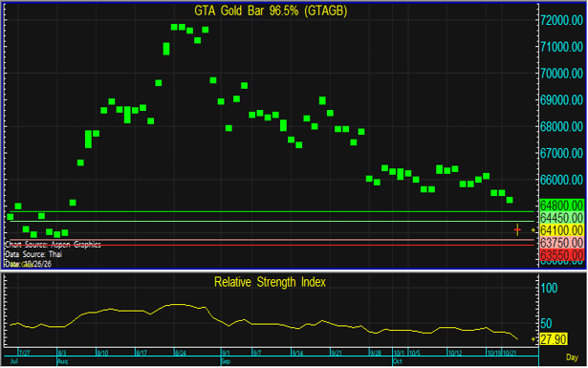Pick the 67000.00 price axis label
588x368 pixels.
[562, 153]
